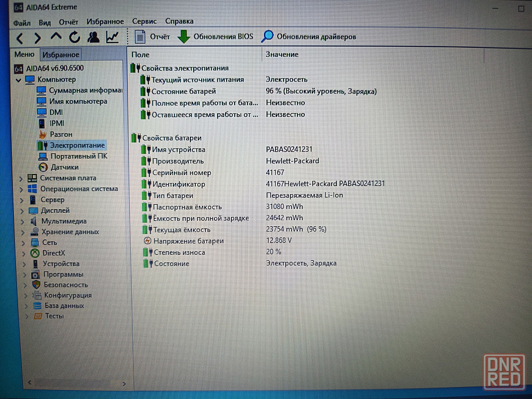Click the Forward navigation arrow
The height and width of the screenshot is (399, 532).
(37, 38)
